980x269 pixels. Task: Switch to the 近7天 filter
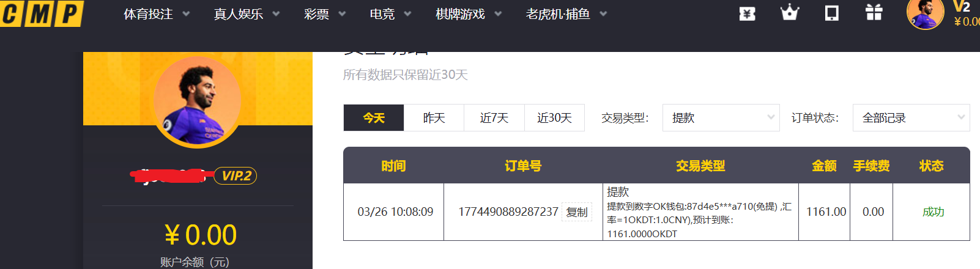click(x=494, y=118)
